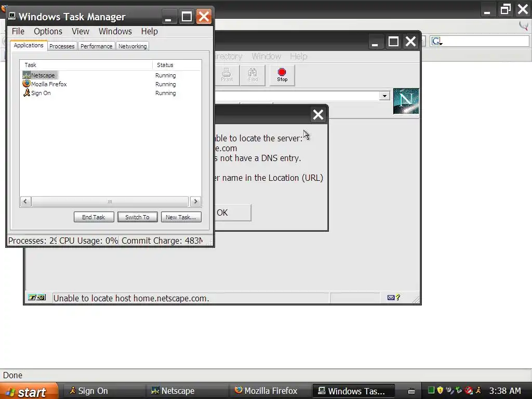Select the Netscape task in the list
Image resolution: width=532 pixels, height=399 pixels.
[112, 75]
